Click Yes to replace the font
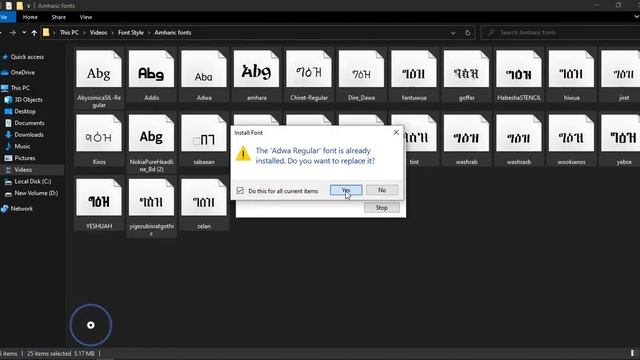Viewport: 640px width, 360px height. (346, 190)
